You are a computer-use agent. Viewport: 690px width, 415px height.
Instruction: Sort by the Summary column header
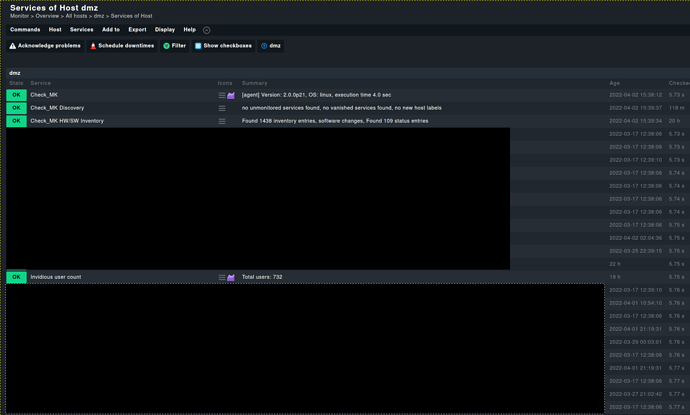point(254,83)
